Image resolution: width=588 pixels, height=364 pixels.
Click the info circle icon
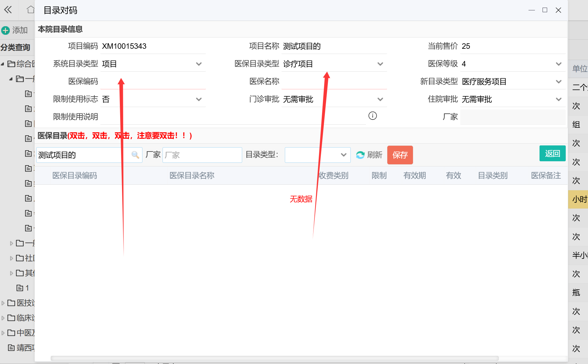click(x=372, y=116)
